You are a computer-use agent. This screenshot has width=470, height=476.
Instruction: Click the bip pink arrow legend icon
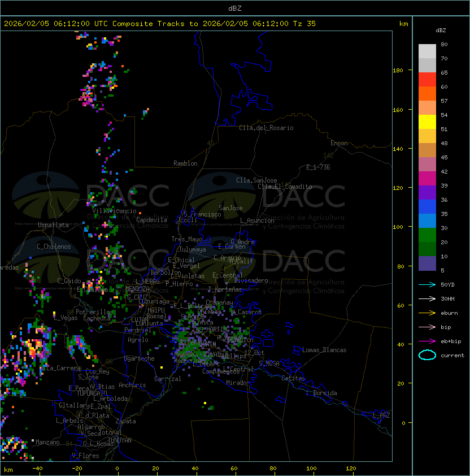click(x=427, y=327)
